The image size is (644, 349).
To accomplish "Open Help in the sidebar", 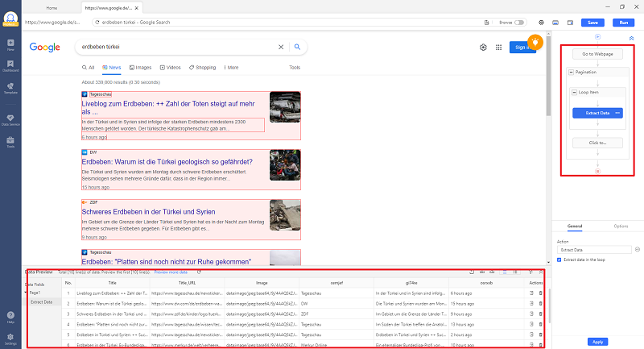I will coord(10,317).
